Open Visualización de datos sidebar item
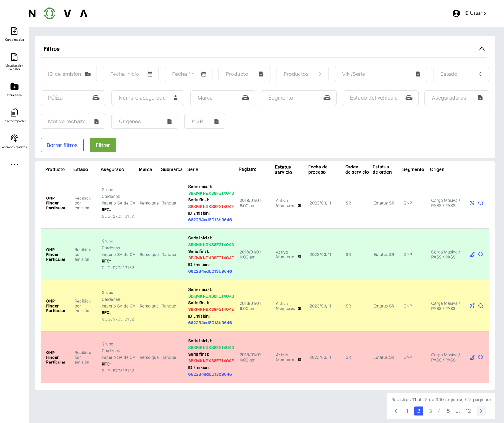504x423 pixels. coord(14,61)
